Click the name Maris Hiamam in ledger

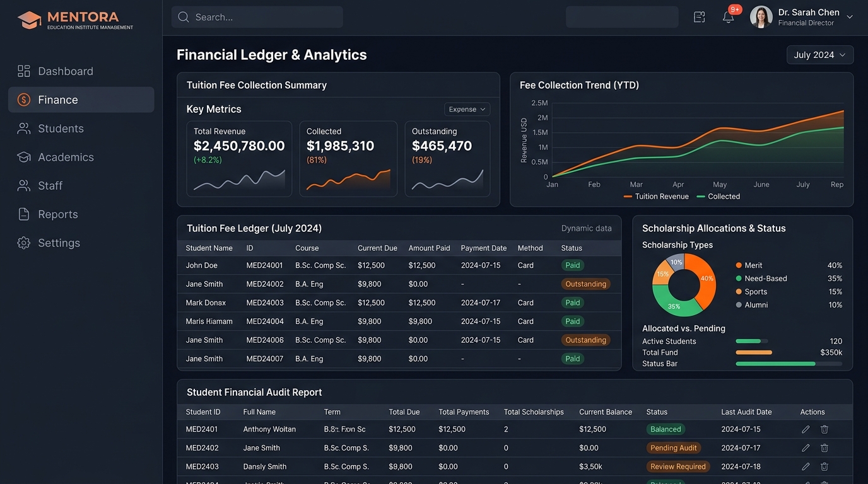pos(209,321)
